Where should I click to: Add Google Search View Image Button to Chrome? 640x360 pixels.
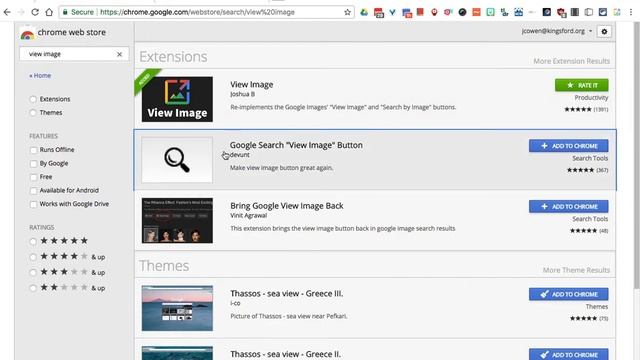tap(569, 146)
